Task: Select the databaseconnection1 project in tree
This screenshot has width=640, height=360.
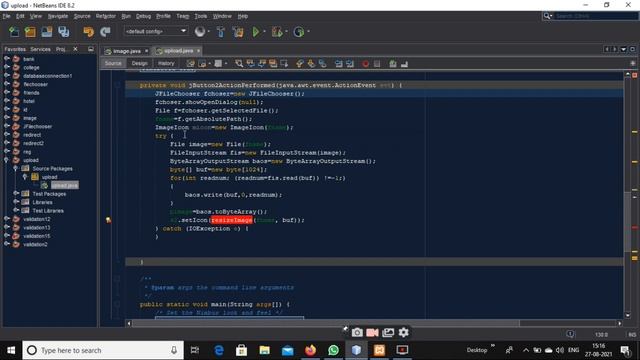Action: click(47, 76)
